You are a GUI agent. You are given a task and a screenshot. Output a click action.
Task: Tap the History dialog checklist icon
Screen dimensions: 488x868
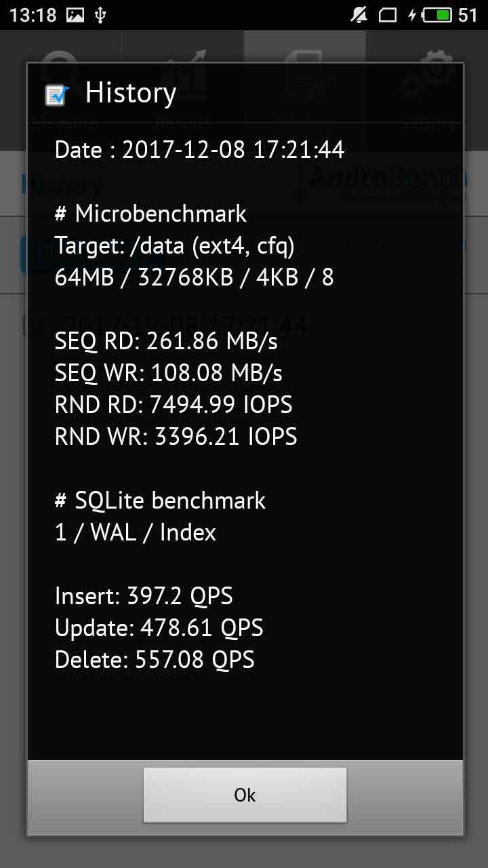point(57,94)
